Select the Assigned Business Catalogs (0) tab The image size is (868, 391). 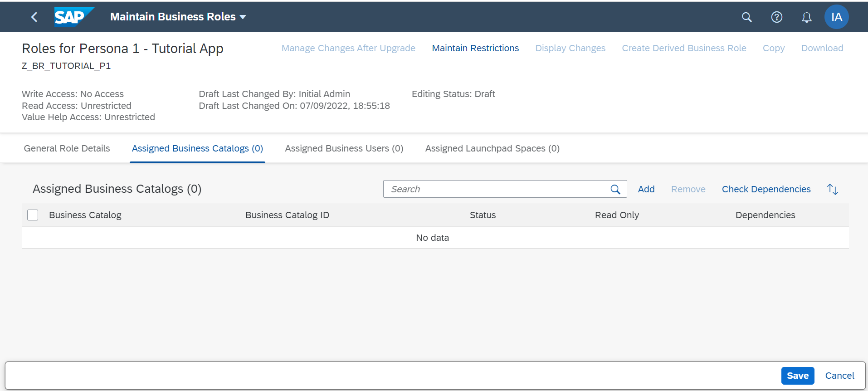(x=197, y=148)
